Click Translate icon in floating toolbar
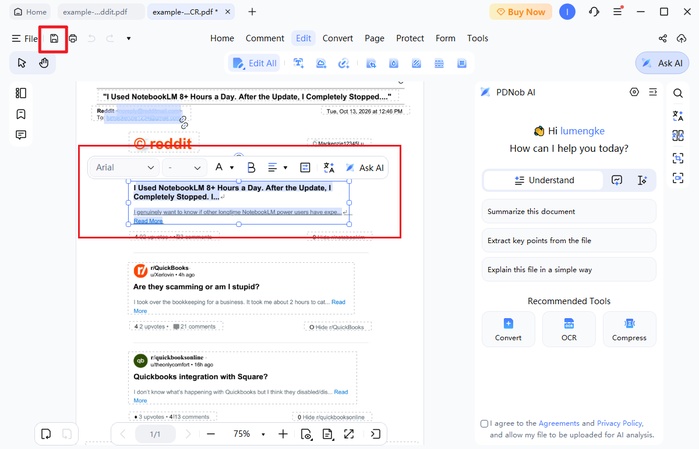This screenshot has width=699, height=449. (329, 168)
